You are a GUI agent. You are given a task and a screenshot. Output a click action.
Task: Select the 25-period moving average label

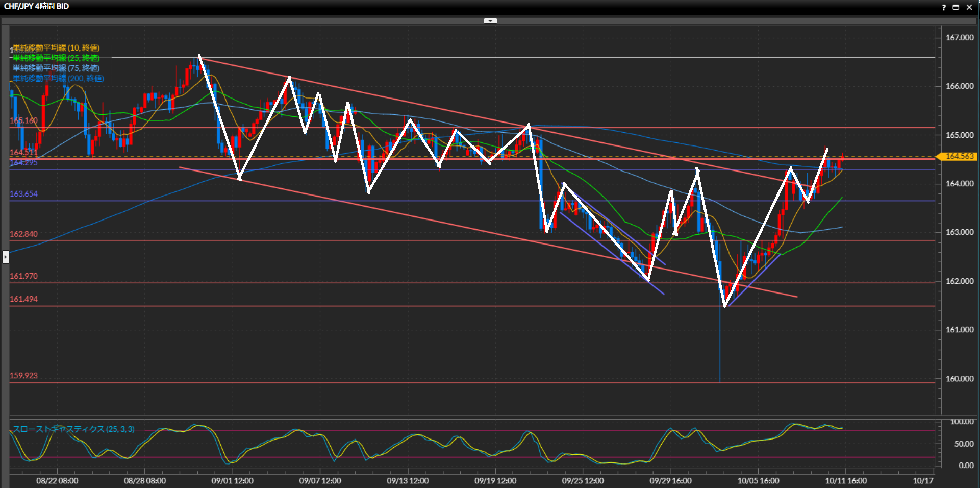[x=56, y=58]
